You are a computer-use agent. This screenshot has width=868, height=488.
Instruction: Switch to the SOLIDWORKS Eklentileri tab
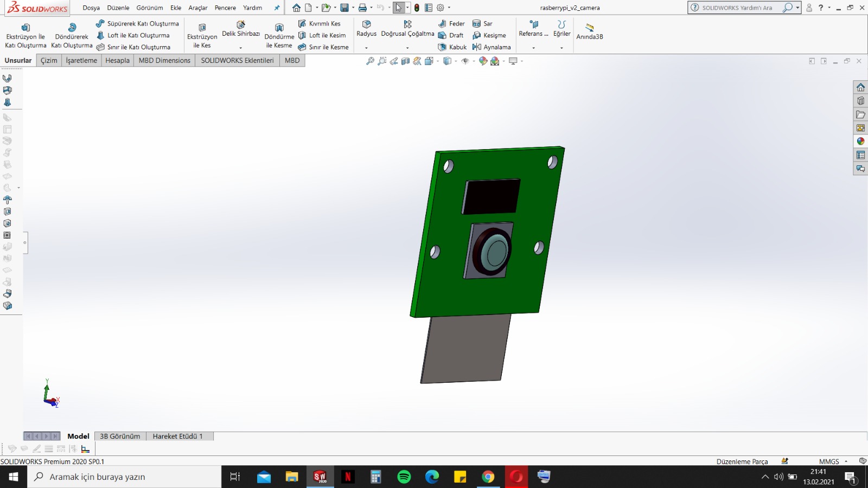(x=237, y=60)
